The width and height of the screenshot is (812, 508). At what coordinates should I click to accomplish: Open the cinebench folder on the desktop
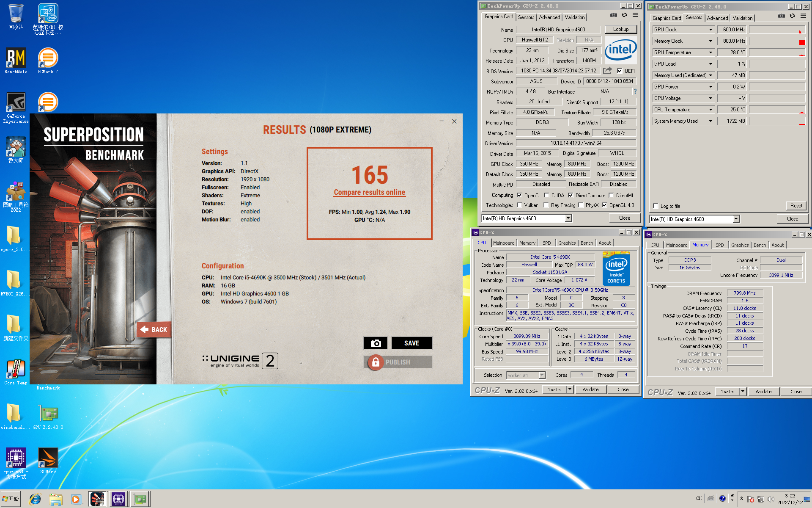pos(16,417)
